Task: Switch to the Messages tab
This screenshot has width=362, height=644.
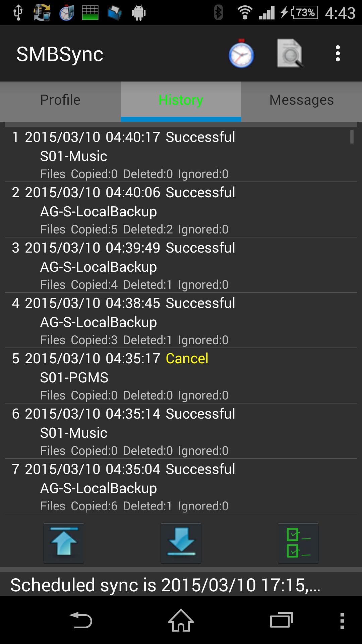Action: point(301,100)
